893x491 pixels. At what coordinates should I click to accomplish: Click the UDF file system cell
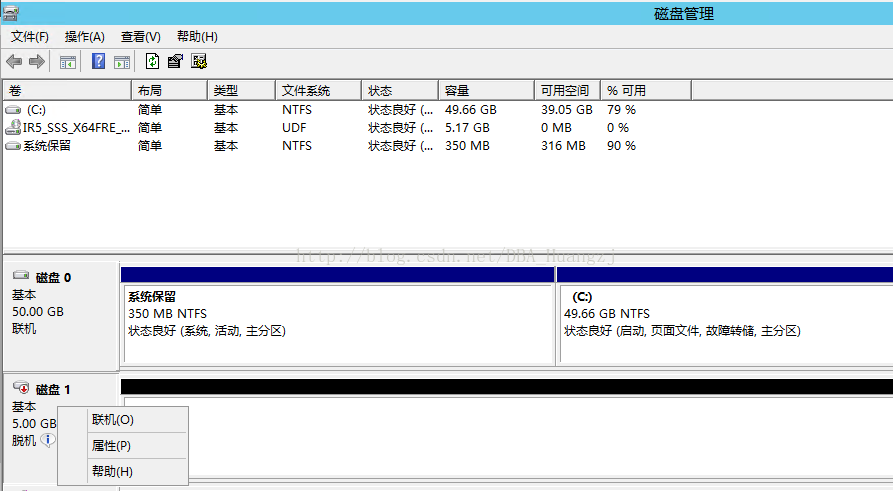pyautogui.click(x=294, y=128)
